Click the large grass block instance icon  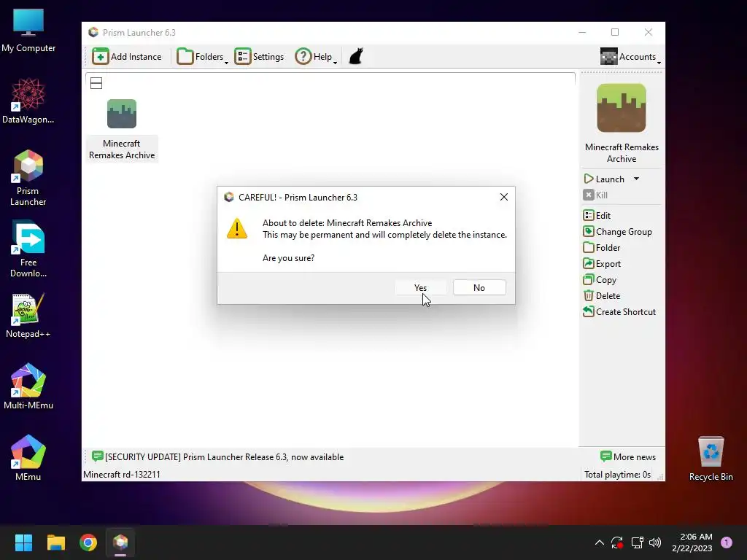point(622,108)
